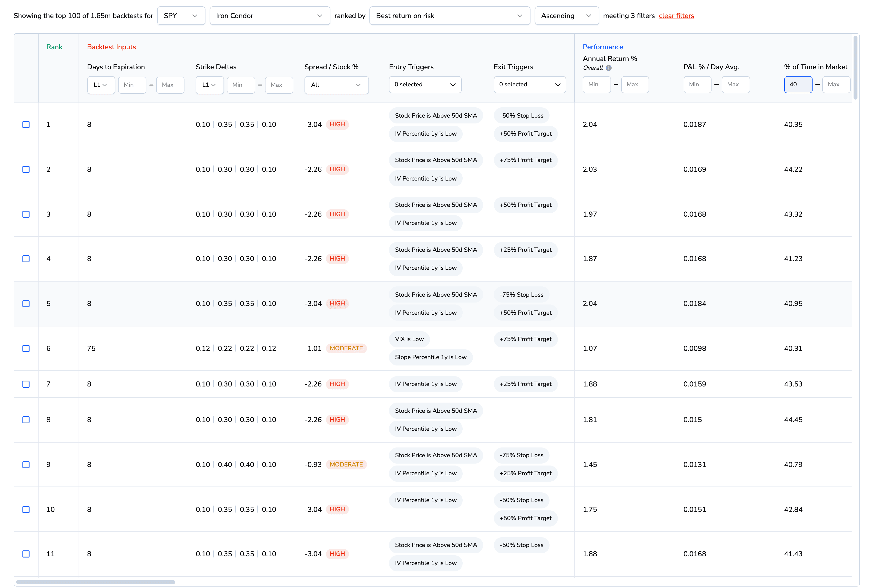The width and height of the screenshot is (876, 588).
Task: Tick the checkbox for rank 1
Action: (26, 124)
